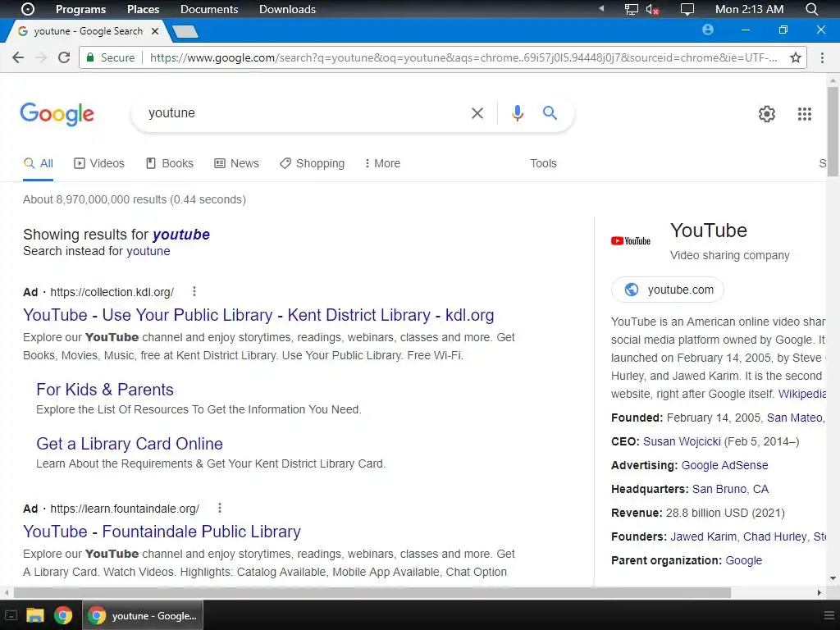Open the Places menu
This screenshot has height=630, width=840.
[x=143, y=9]
